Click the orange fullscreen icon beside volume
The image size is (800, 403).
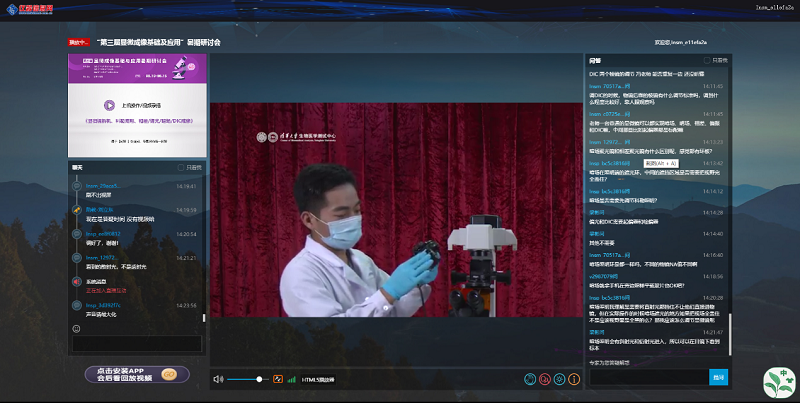[x=277, y=379]
